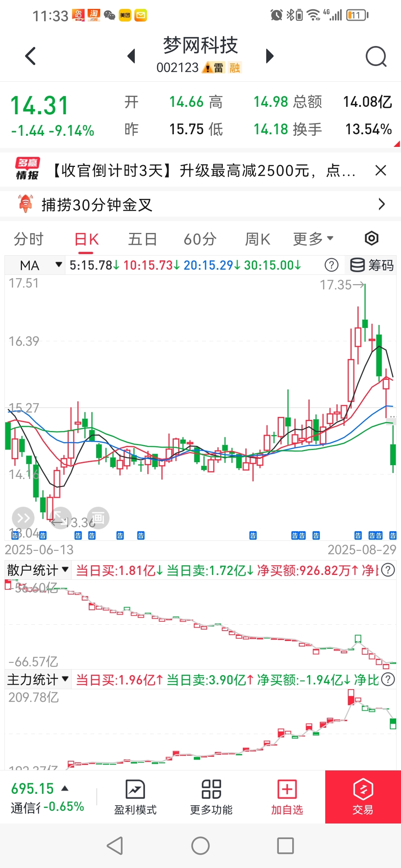Tap the 告 announcement marker below 17.35 peak
The height and width of the screenshot is (868, 401).
point(358,535)
